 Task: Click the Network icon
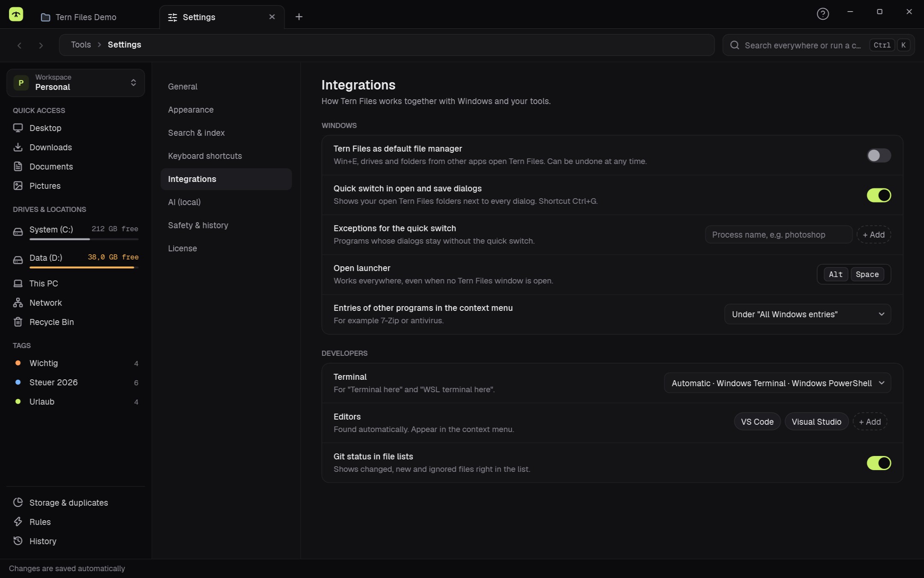[18, 303]
